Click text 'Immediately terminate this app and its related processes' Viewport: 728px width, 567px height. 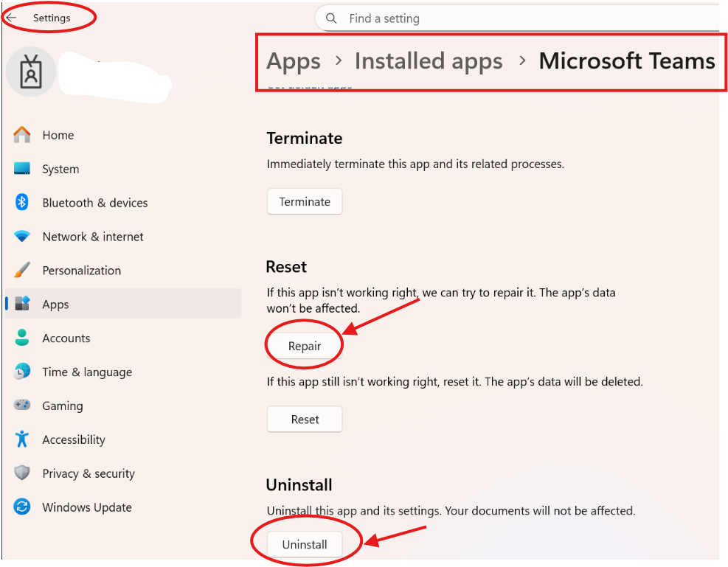tap(415, 164)
